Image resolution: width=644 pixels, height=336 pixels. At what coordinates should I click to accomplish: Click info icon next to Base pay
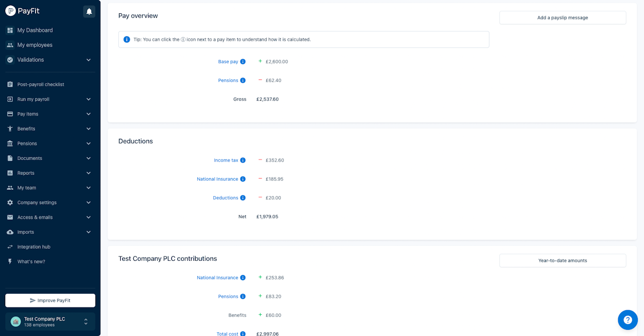(x=243, y=61)
